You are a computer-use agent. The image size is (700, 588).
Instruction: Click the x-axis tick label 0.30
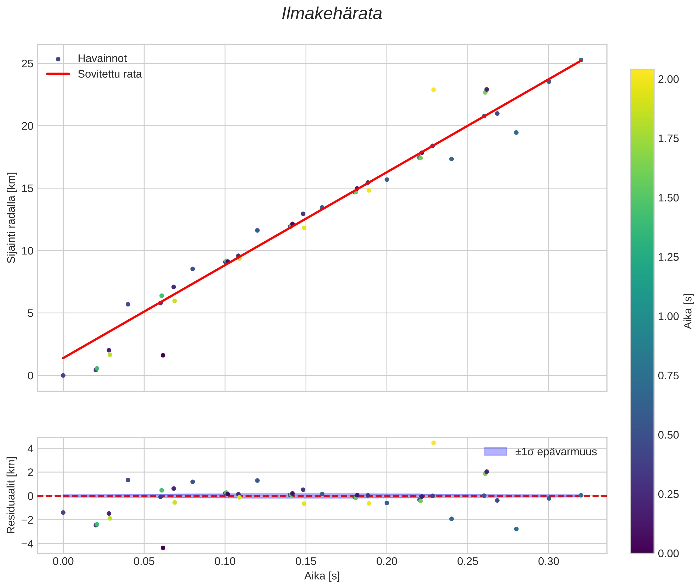click(549, 562)
